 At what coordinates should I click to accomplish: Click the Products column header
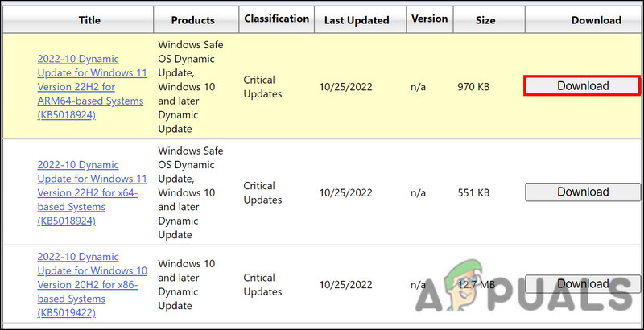point(192,20)
